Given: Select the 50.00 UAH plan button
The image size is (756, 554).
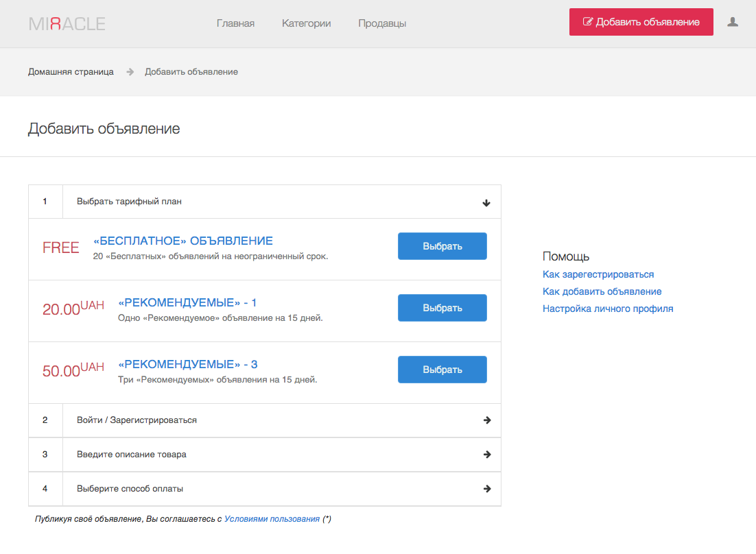Looking at the screenshot, I should [442, 370].
